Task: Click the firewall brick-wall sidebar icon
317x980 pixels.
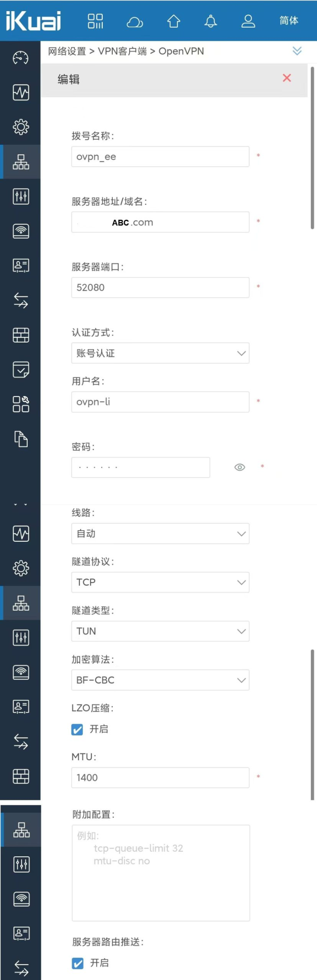Action: click(21, 335)
